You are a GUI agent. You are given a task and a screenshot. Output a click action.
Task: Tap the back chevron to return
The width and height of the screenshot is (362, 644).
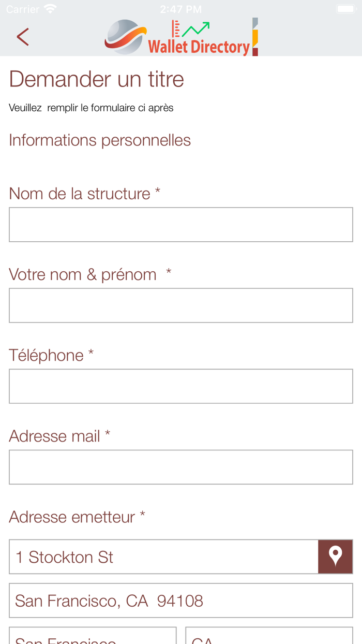(23, 37)
